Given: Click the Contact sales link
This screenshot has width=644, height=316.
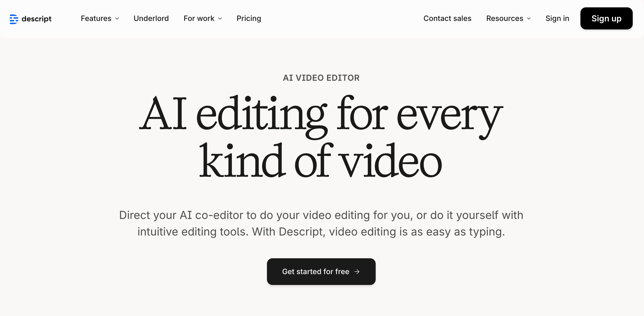Looking at the screenshot, I should click(448, 18).
